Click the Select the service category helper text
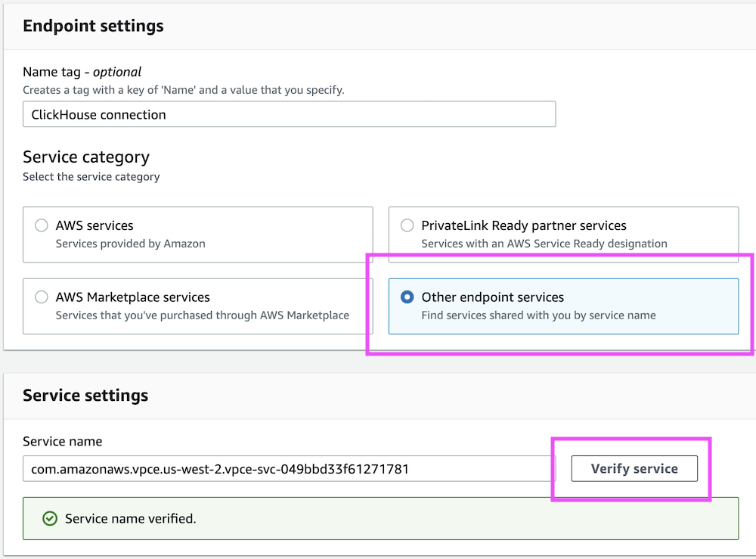Viewport: 756px width, 559px height. (91, 176)
